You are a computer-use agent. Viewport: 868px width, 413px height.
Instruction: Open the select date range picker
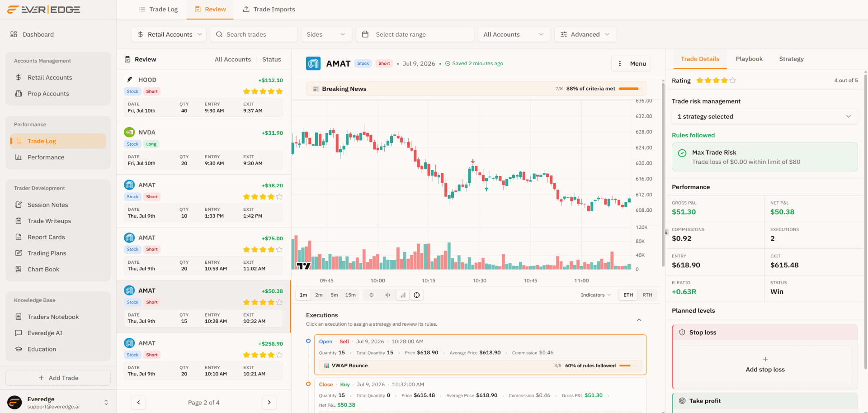(415, 34)
